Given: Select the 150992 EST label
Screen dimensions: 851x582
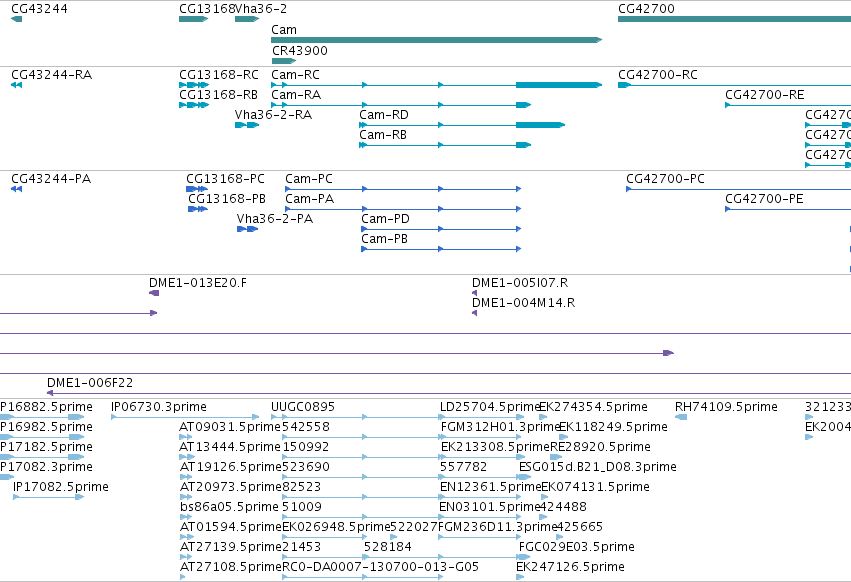Looking at the screenshot, I should coord(305,447).
